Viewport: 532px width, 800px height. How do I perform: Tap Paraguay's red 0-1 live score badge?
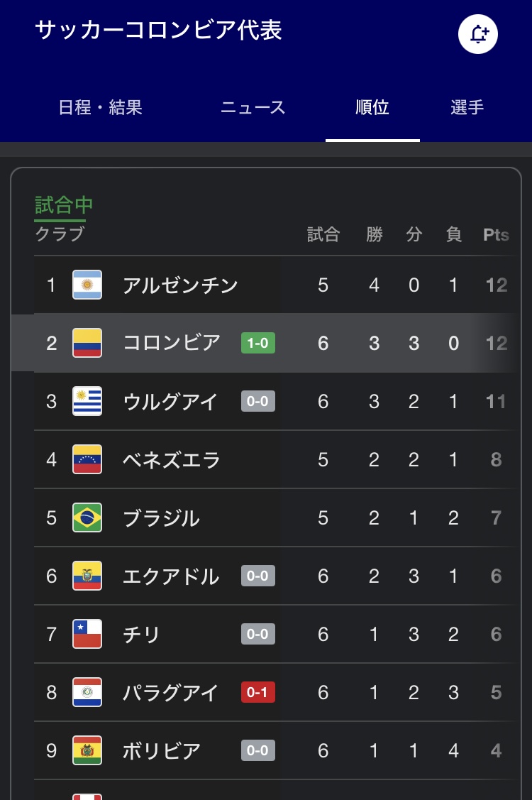[x=257, y=692]
